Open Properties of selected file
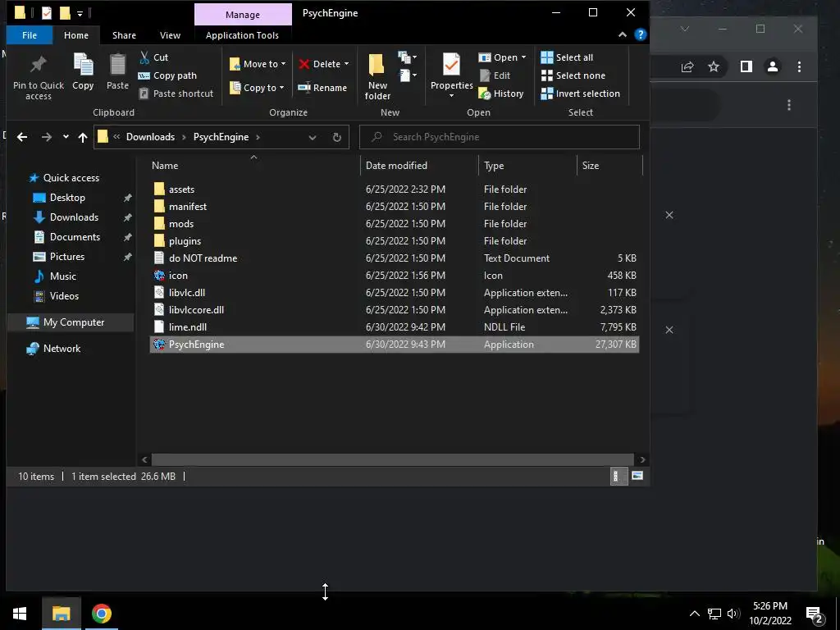 [451, 75]
